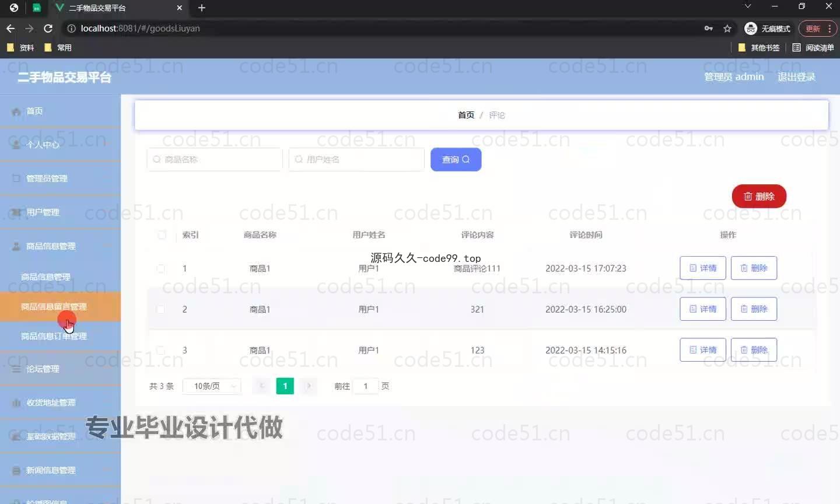840x504 pixels.
Task: Open the 常用 bookmark folder
Action: 58,48
